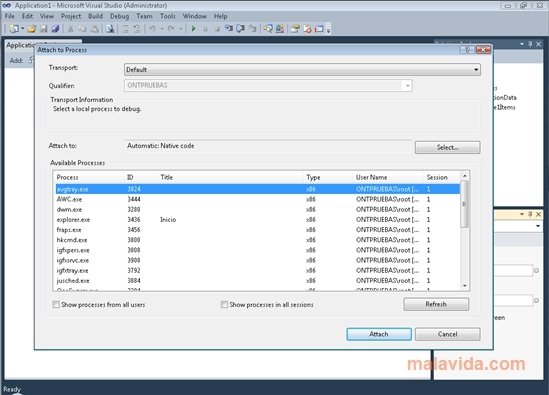Open the New Project dropdown arrow
The image size is (549, 395).
coord(22,29)
